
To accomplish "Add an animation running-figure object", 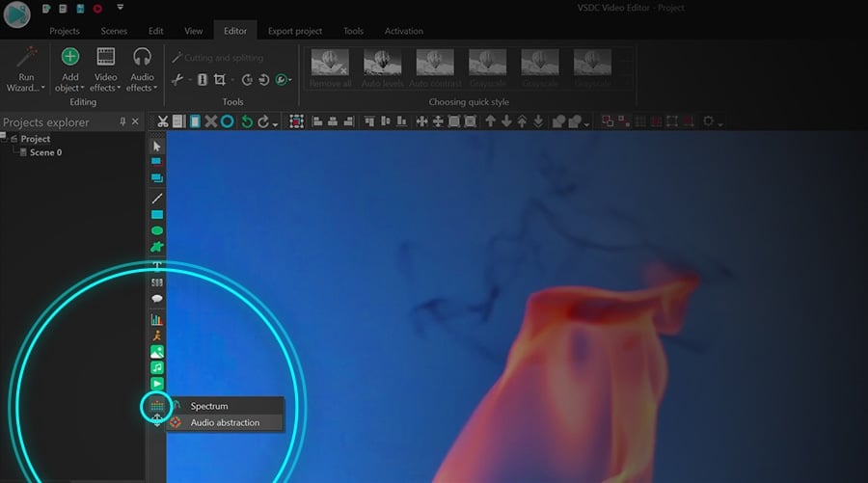I will 156,335.
